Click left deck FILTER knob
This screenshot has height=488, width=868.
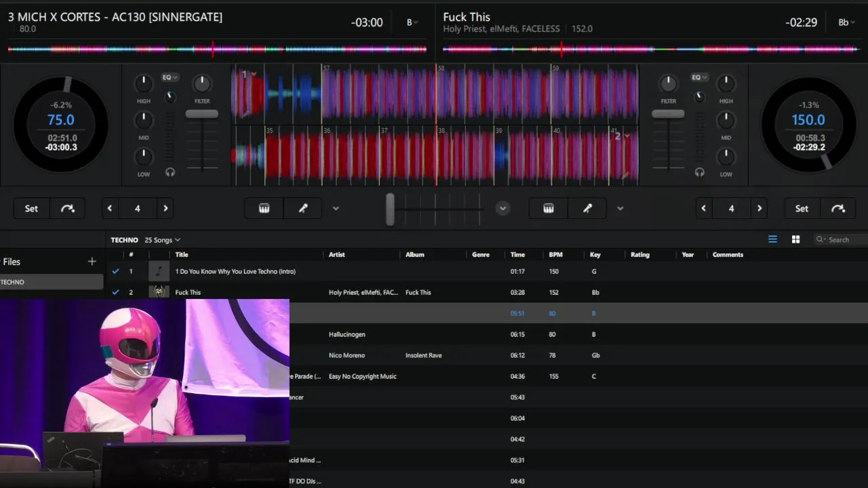pyautogui.click(x=202, y=83)
